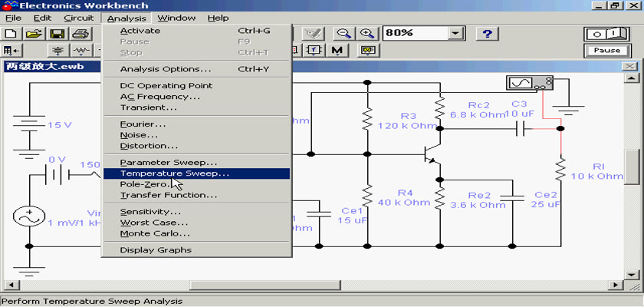
Task: Click vertical scrollbar up arrow
Action: tap(632, 78)
